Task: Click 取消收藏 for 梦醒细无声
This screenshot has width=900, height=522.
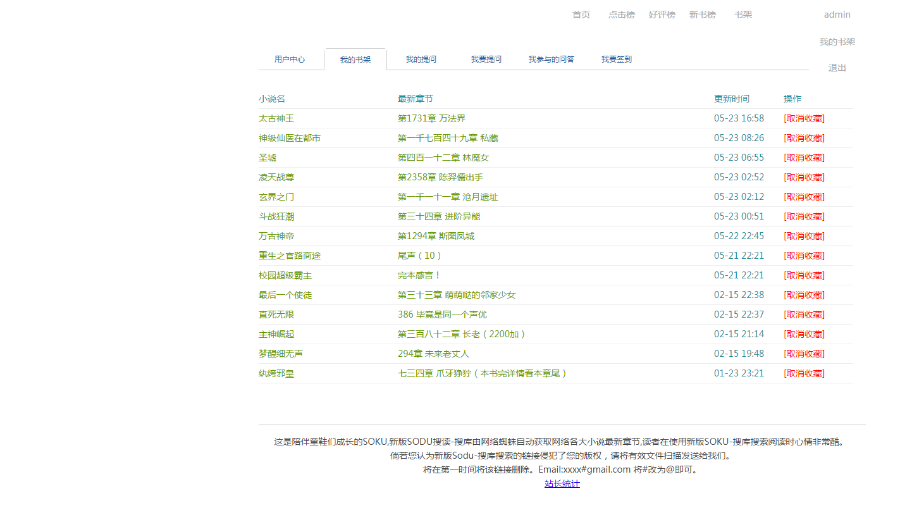Action: (x=804, y=354)
